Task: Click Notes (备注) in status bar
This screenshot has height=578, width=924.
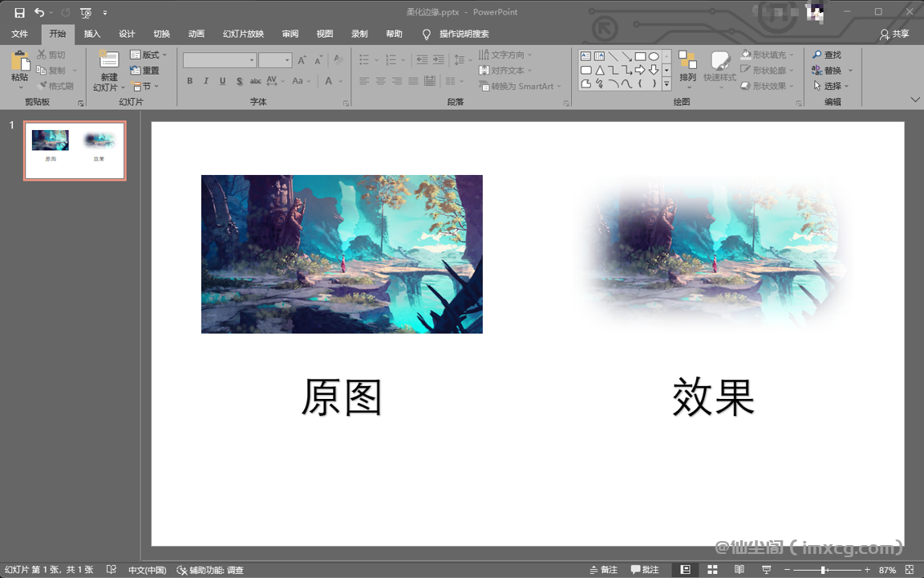Action: pyautogui.click(x=603, y=570)
